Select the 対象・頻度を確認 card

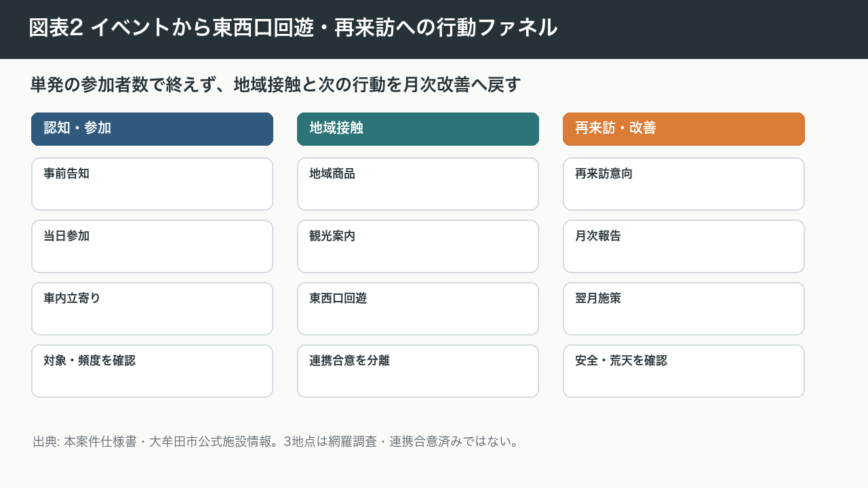152,371
